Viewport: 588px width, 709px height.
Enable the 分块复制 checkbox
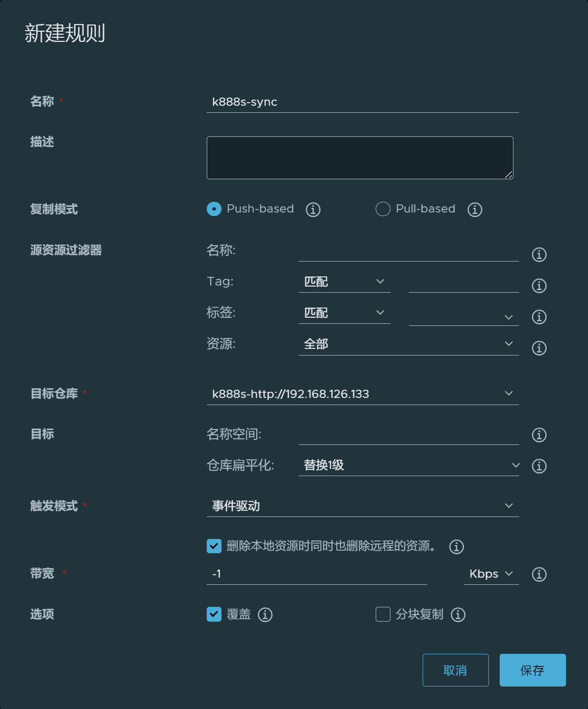[x=383, y=614]
